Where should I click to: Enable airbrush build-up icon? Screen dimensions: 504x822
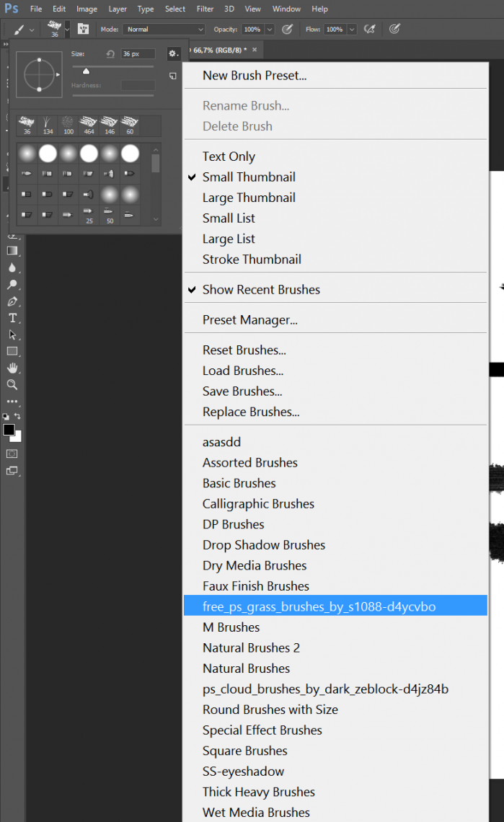pos(370,30)
